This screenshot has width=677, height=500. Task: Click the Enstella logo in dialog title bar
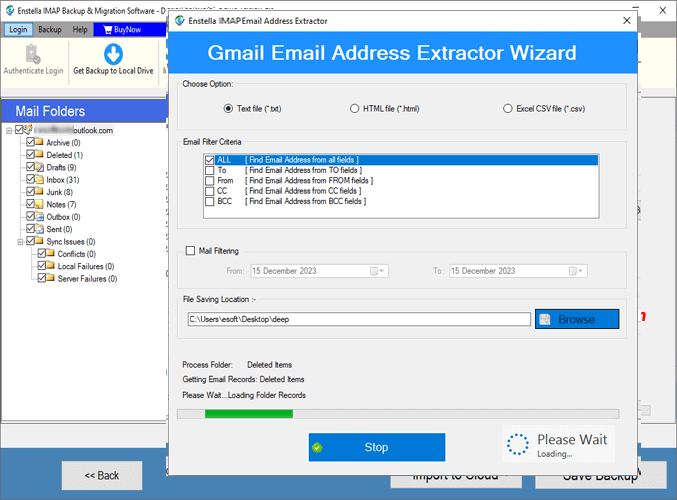click(x=180, y=21)
